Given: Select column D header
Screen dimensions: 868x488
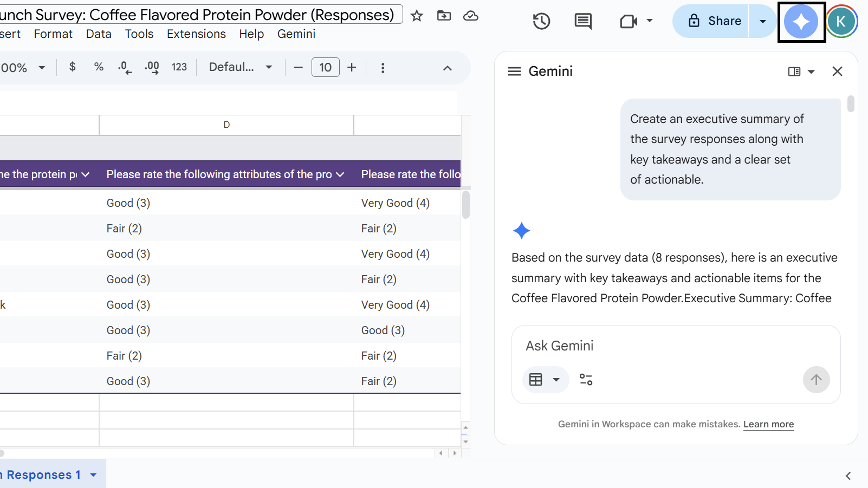Looking at the screenshot, I should (226, 125).
